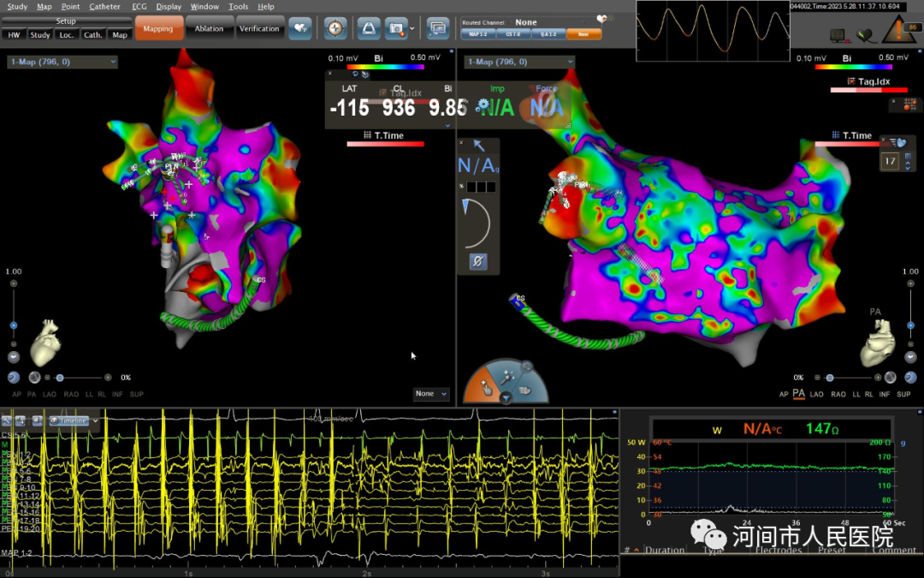
Task: Expand the None dropdown in left viewer
Action: [x=431, y=394]
